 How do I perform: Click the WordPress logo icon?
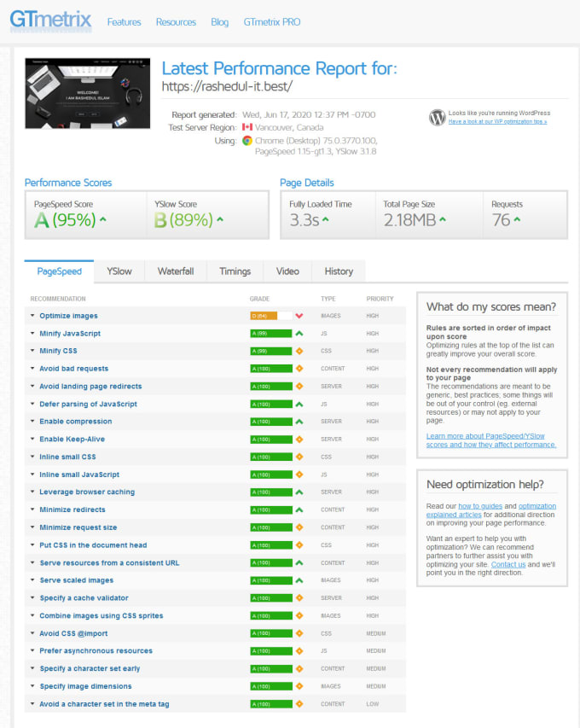click(x=438, y=117)
